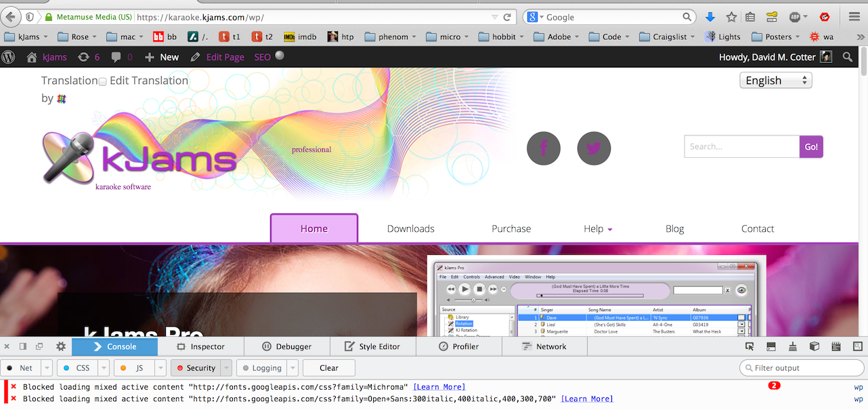Screen dimensions: 868x410
Task: Reload the page from the address bar
Action: [x=507, y=17]
